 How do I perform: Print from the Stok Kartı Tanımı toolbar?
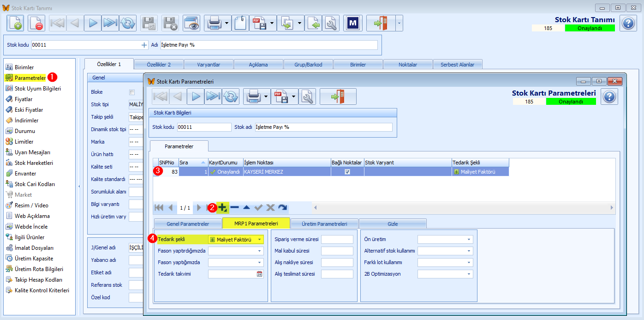tap(214, 23)
